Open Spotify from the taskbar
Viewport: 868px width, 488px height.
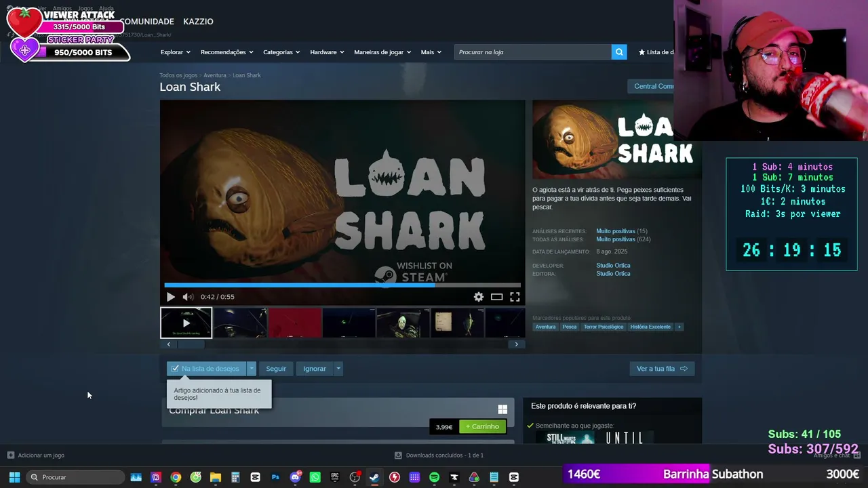click(x=434, y=477)
